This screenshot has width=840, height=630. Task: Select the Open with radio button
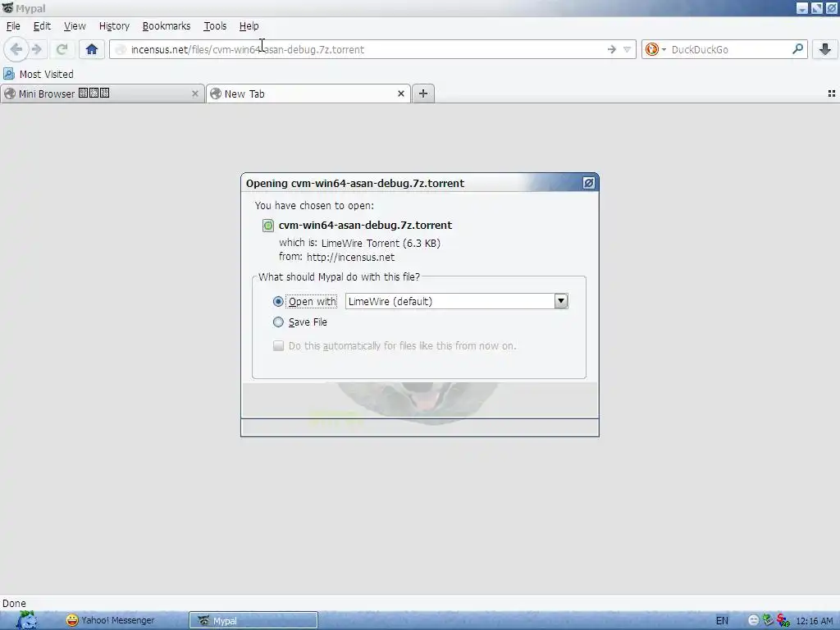[x=278, y=302]
